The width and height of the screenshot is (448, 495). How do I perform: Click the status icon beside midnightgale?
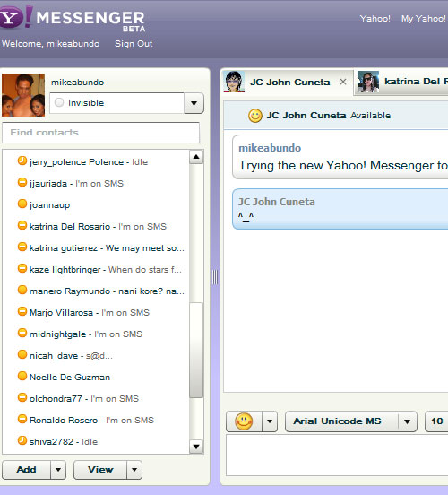click(x=22, y=333)
